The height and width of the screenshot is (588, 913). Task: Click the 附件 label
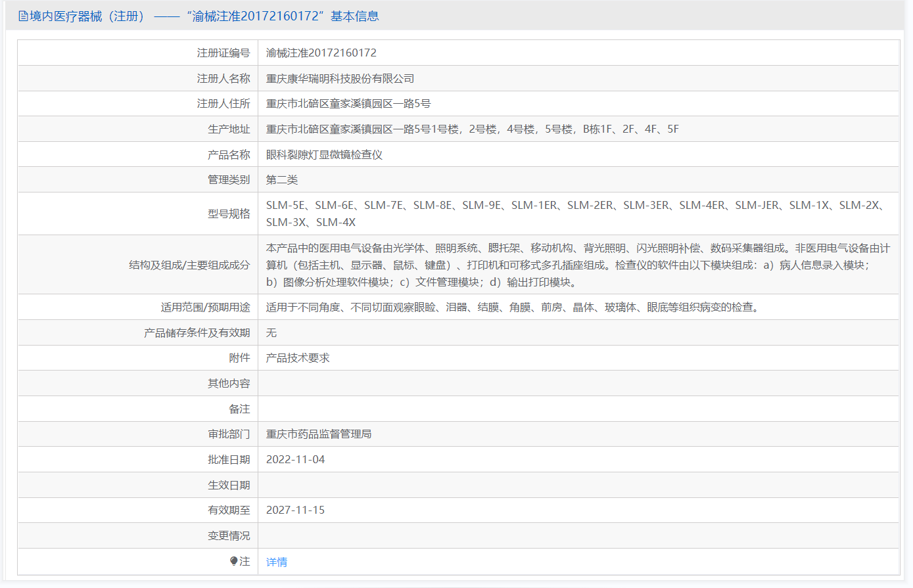tap(239, 358)
